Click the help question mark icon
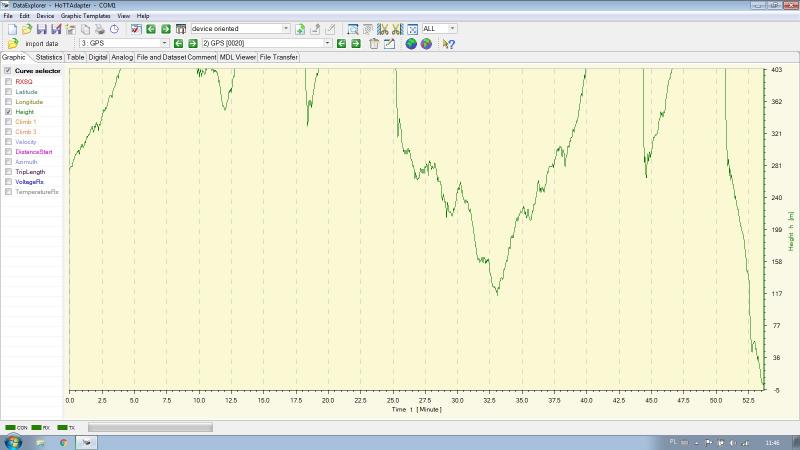800x450 pixels. click(449, 44)
